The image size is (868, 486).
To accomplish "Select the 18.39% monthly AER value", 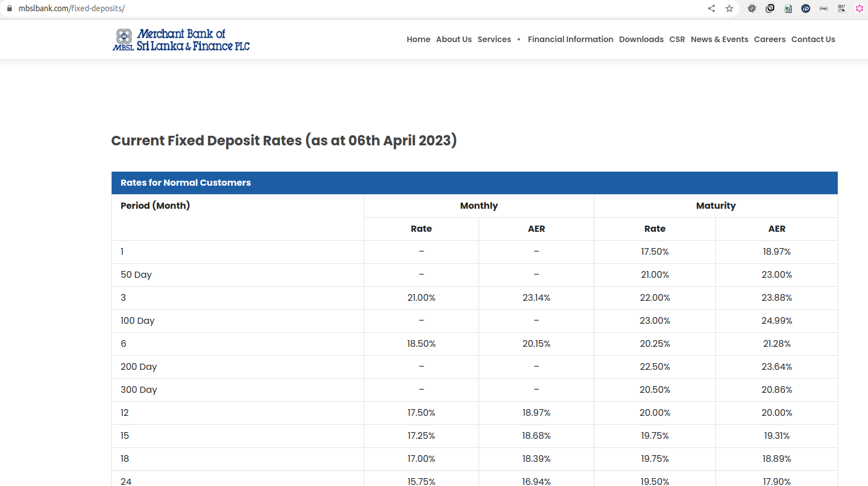I will pyautogui.click(x=536, y=459).
